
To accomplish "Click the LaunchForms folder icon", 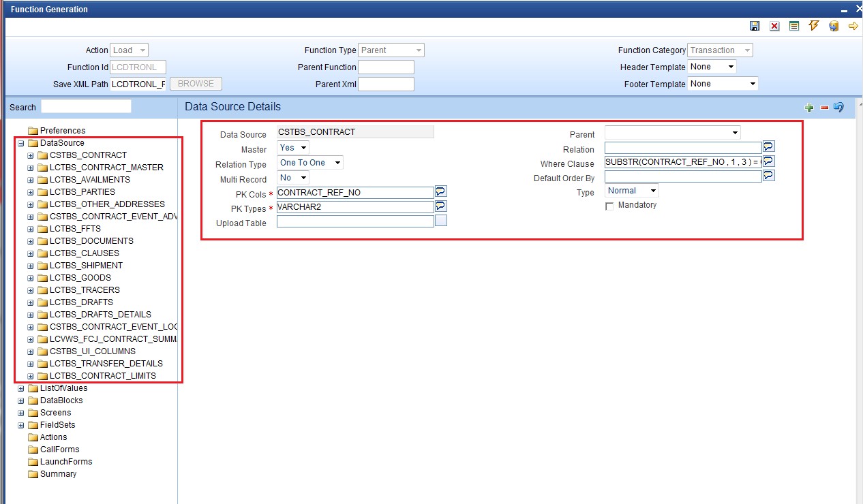I will (33, 462).
